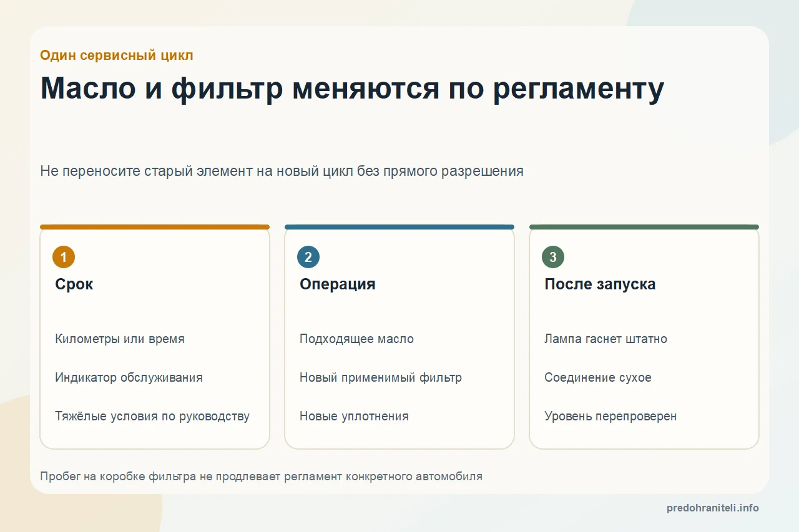Click the line 'Уровень перепроверен'

coord(610,416)
